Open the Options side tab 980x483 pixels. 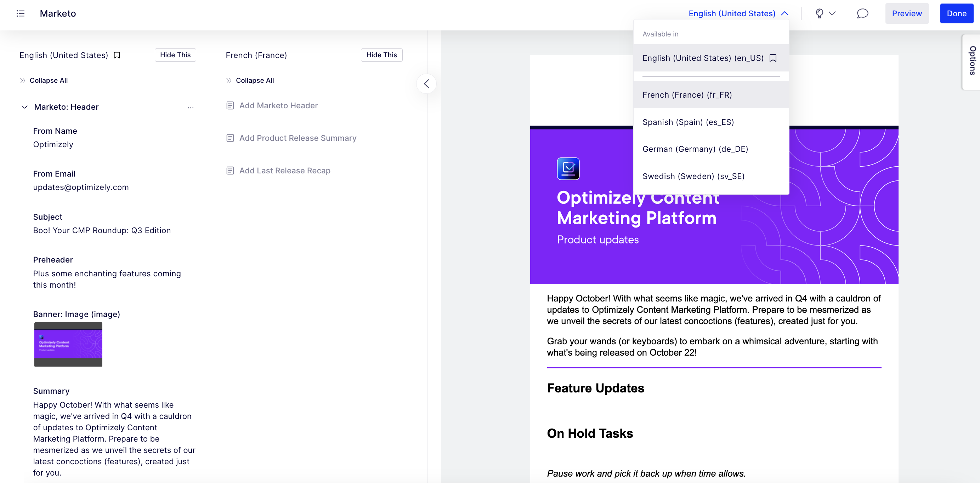971,62
